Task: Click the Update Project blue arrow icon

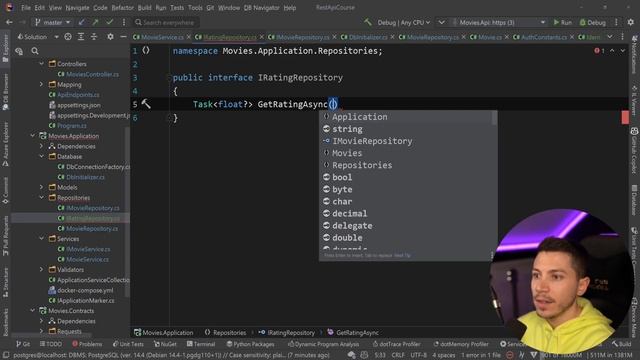Action: coord(82,22)
